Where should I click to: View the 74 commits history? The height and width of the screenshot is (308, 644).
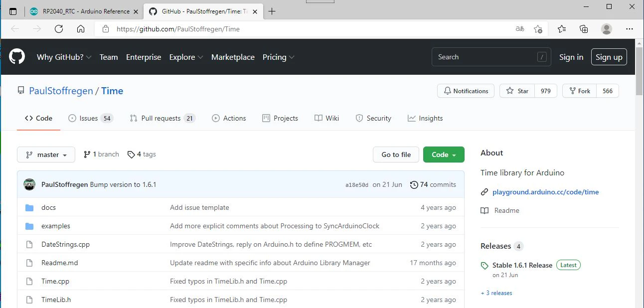point(433,184)
